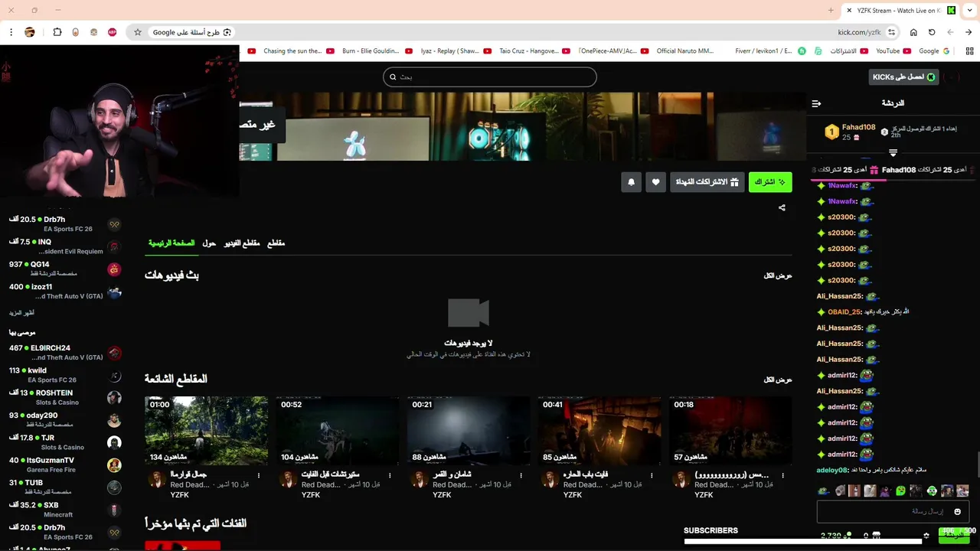980x551 pixels.
Task: Click 'احصل على KICKs' button
Action: click(904, 77)
